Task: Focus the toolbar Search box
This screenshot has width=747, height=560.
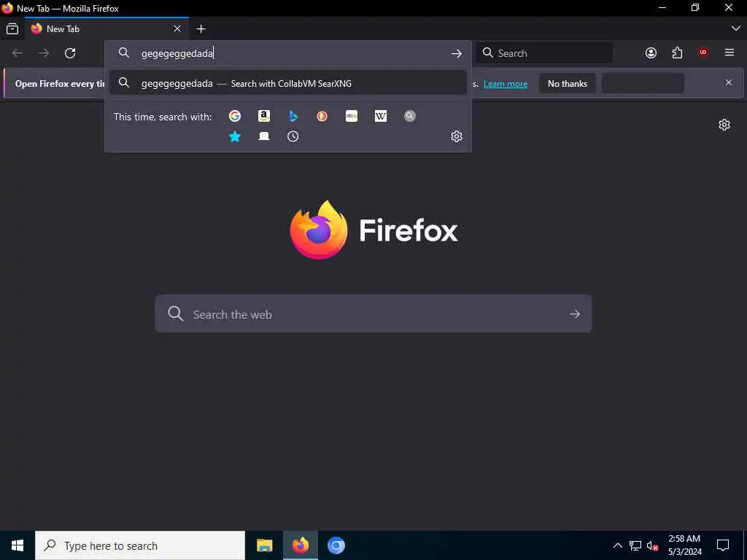Action: tap(544, 52)
